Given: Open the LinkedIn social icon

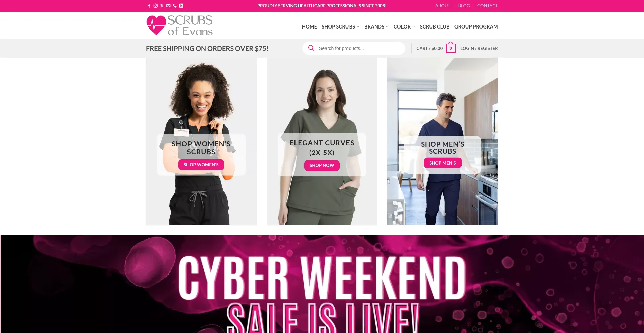Looking at the screenshot, I should pos(181,6).
